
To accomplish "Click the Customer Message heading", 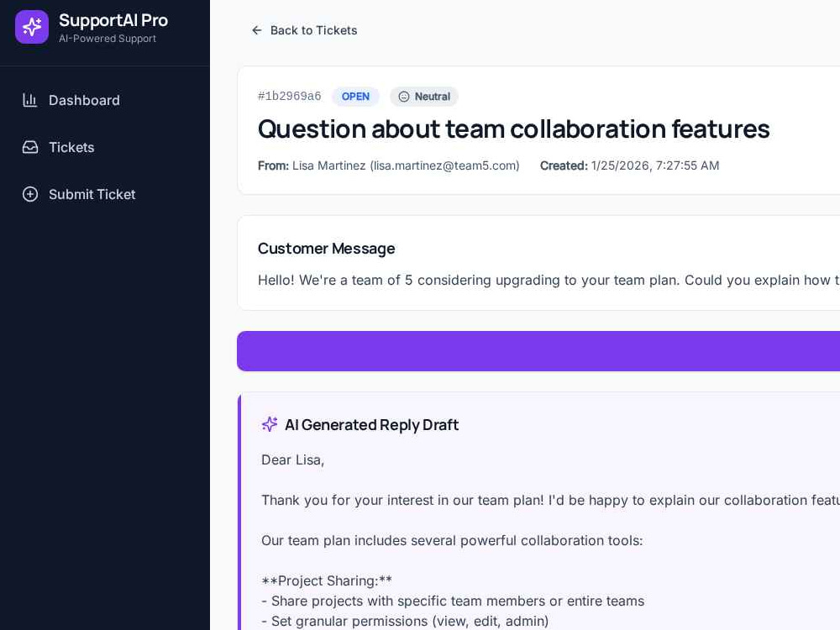I will [326, 249].
